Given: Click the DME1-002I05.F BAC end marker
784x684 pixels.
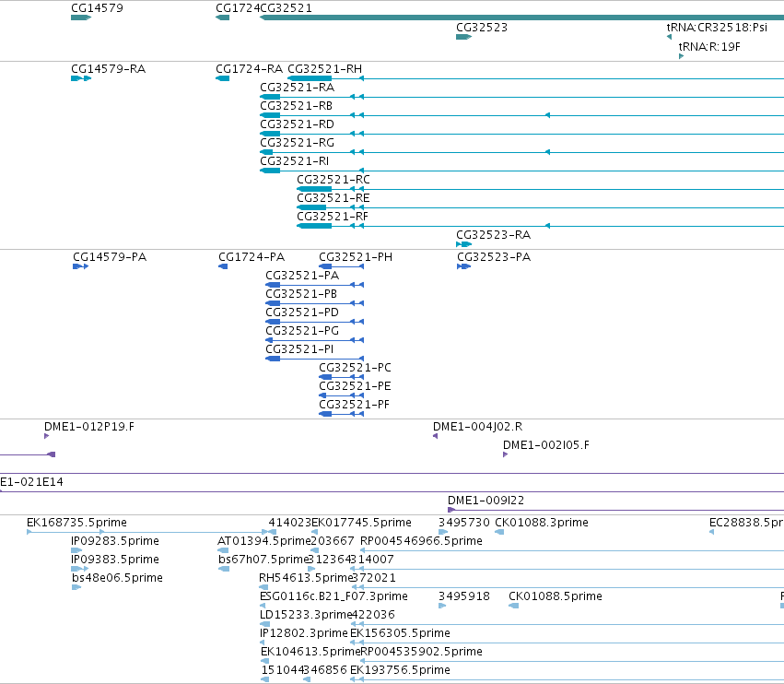Looking at the screenshot, I should coord(506,454).
